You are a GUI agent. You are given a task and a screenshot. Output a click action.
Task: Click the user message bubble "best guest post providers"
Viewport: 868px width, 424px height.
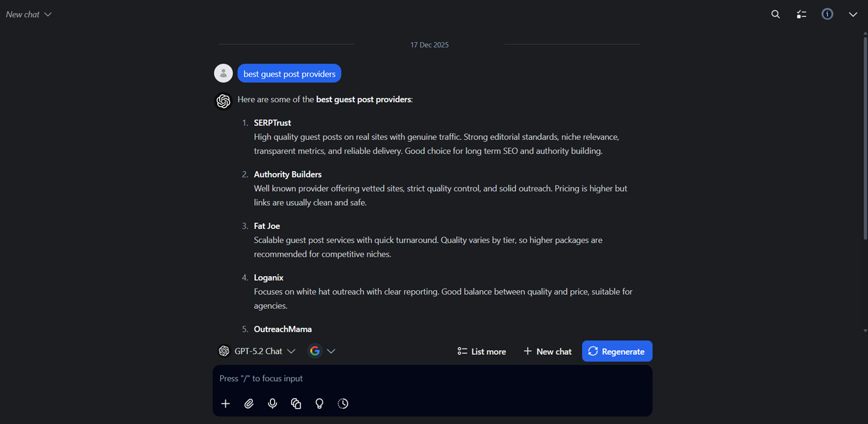click(x=289, y=74)
